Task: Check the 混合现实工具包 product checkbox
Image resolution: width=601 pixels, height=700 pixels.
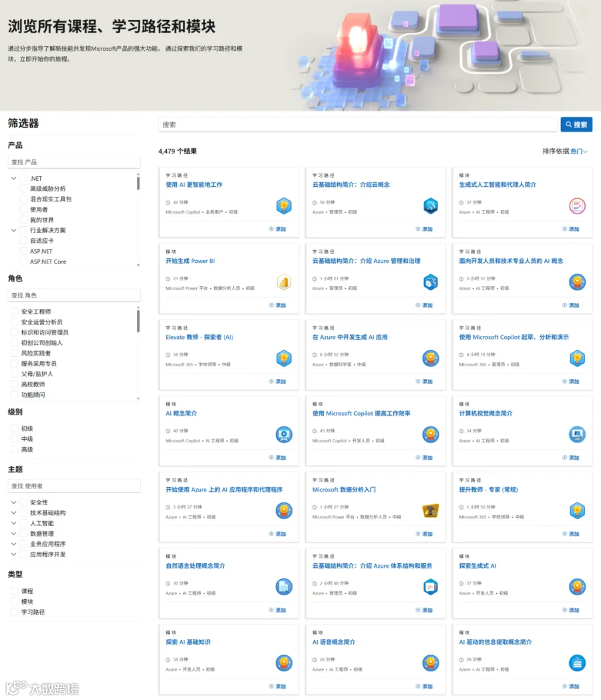Action: coord(23,199)
